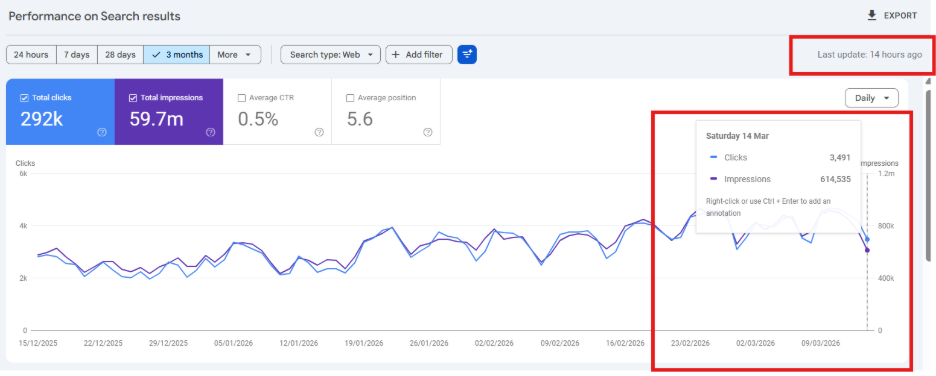Click the 1.2m label on Impressions axis
The height and width of the screenshot is (376, 936).
click(x=886, y=173)
